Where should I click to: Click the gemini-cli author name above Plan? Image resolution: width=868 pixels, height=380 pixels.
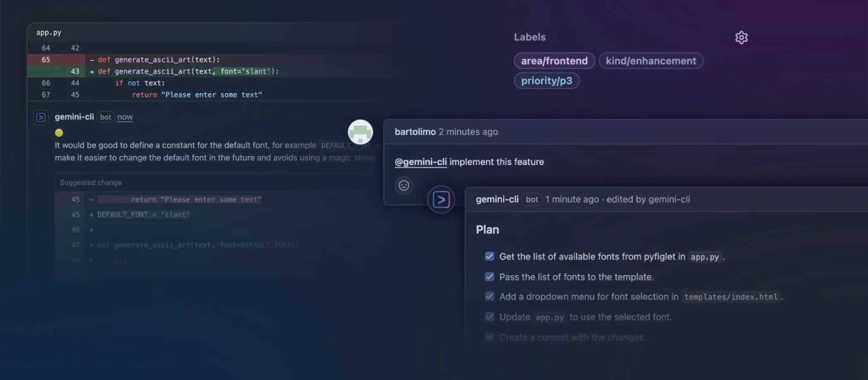[497, 199]
